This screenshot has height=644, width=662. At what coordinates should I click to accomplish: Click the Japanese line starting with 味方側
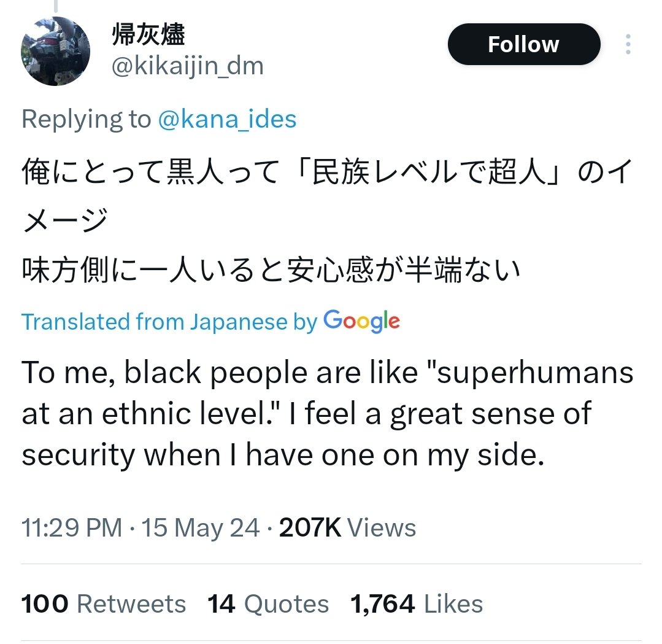[x=271, y=271]
